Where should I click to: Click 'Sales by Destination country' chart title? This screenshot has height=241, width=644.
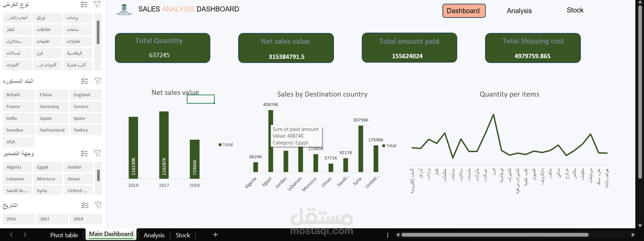point(323,94)
